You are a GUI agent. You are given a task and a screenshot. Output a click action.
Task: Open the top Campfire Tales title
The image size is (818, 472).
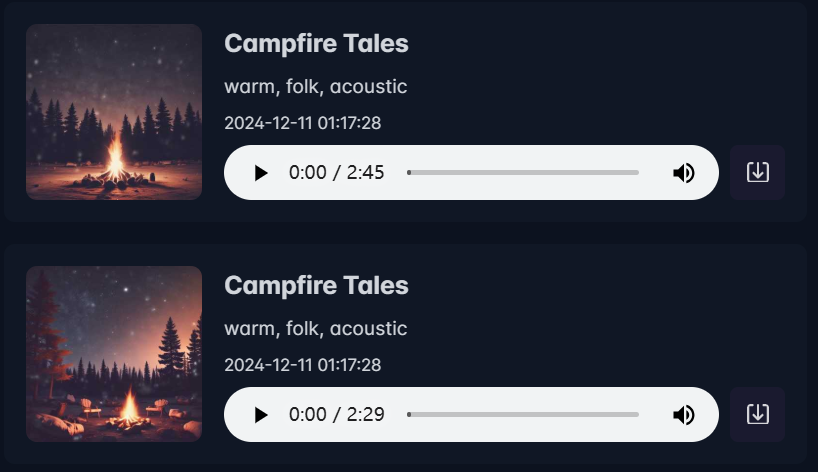click(316, 43)
